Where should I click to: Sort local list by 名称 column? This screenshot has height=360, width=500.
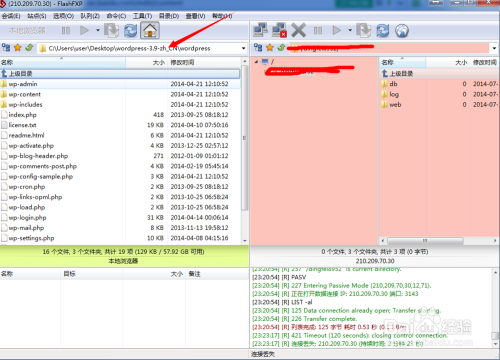click(x=63, y=62)
